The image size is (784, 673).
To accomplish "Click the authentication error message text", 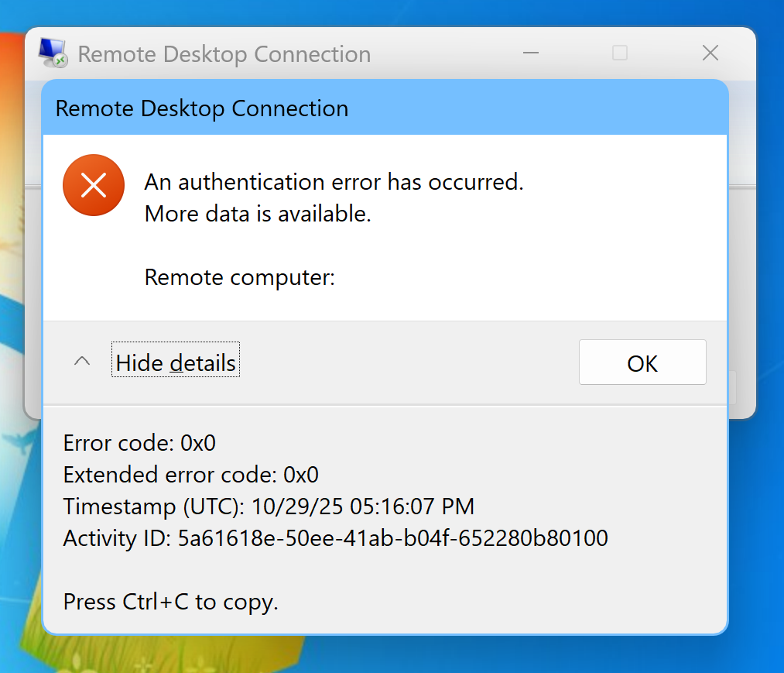I will tap(334, 182).
